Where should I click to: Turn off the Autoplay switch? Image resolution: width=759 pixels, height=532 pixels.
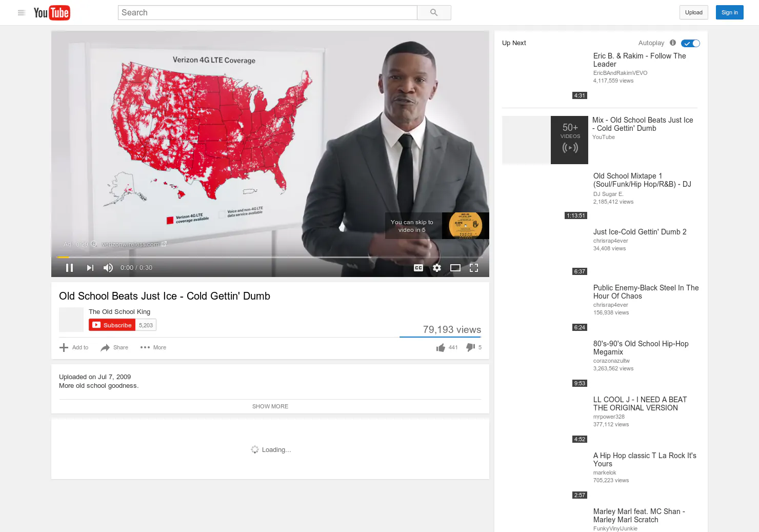coord(690,44)
